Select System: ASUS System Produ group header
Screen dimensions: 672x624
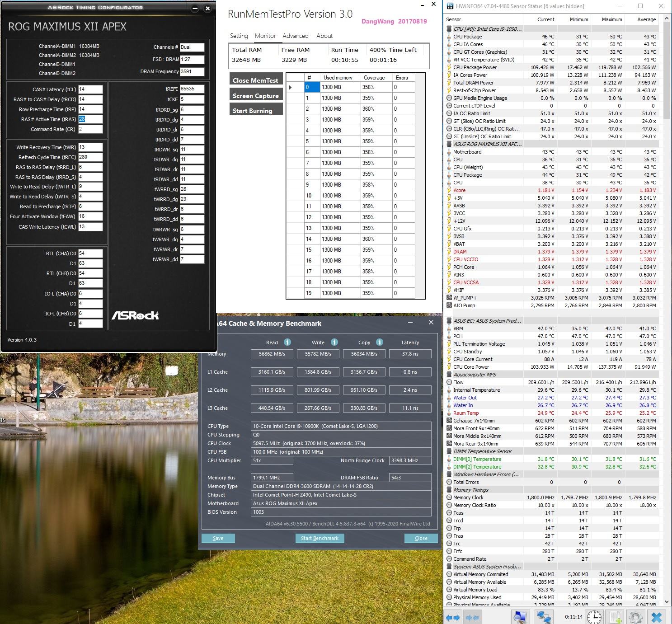(487, 567)
